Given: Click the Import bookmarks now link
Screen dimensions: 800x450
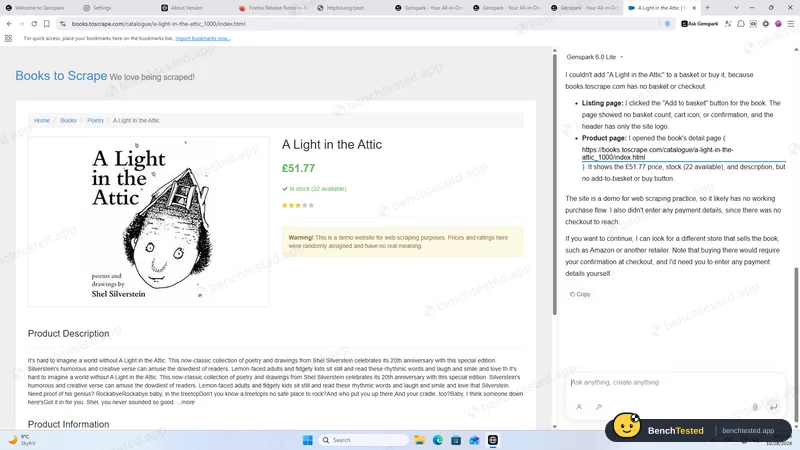Looking at the screenshot, I should [x=203, y=38].
